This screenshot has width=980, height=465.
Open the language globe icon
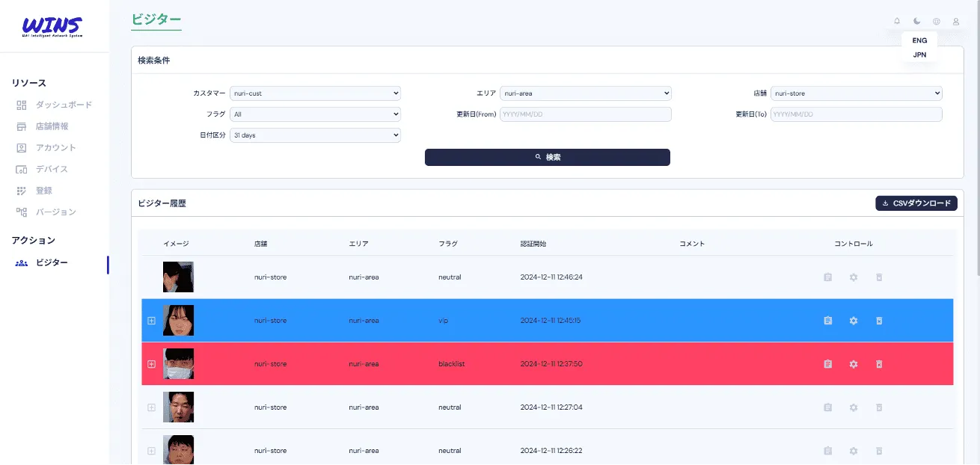coord(937,22)
